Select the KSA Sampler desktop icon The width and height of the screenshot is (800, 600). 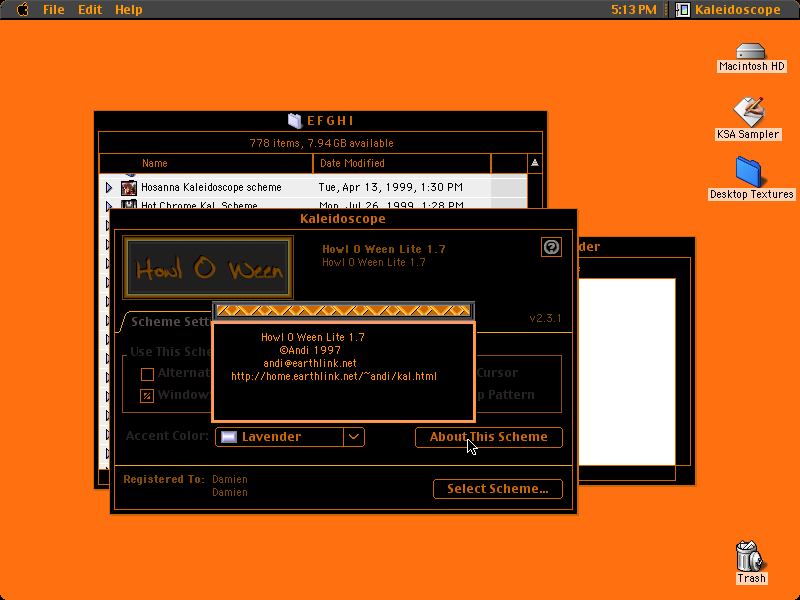[x=748, y=112]
